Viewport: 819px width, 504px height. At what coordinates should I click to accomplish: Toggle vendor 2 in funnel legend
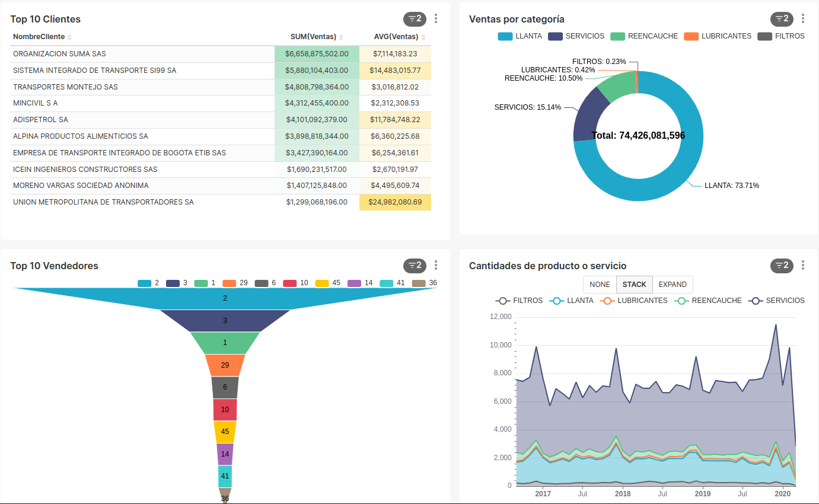[148, 283]
